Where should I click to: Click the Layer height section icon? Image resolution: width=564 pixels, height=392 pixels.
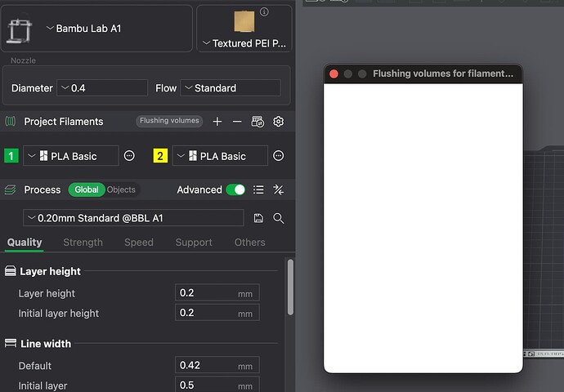11,271
